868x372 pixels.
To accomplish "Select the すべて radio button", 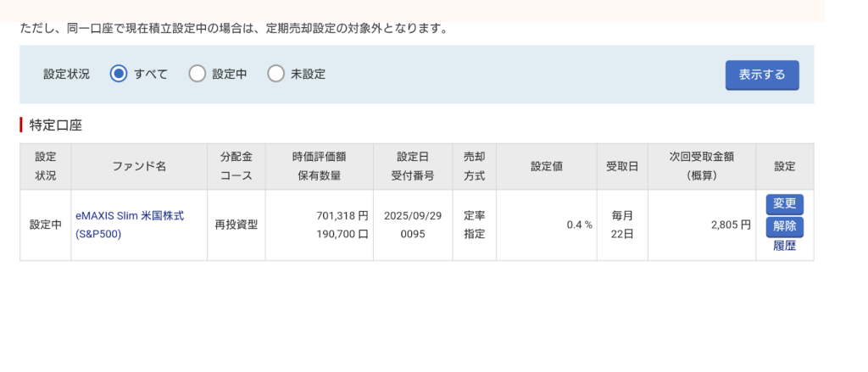I will (x=120, y=74).
